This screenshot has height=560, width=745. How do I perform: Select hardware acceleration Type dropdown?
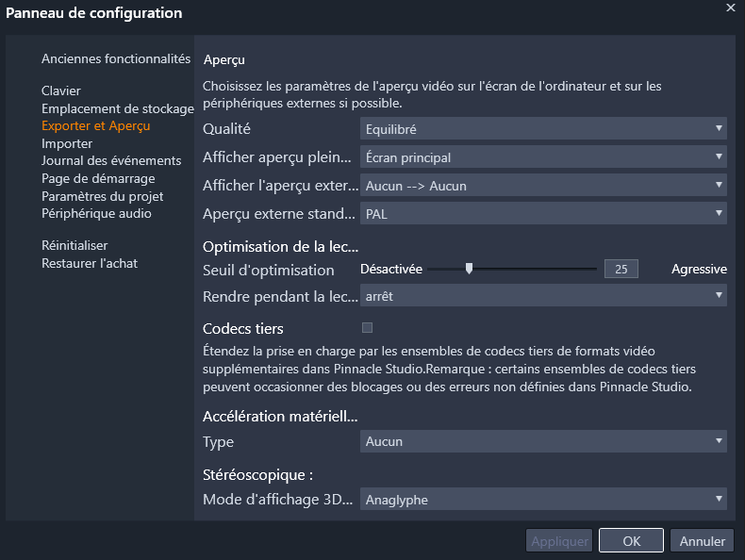pyautogui.click(x=543, y=441)
